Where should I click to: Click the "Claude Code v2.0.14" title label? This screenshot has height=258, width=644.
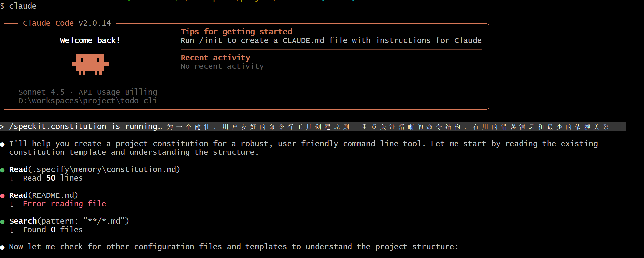click(67, 23)
